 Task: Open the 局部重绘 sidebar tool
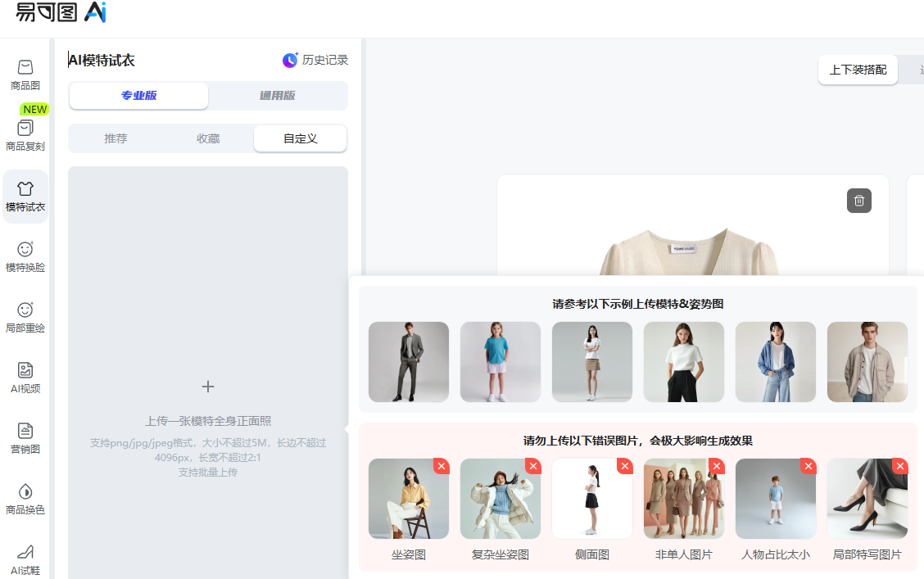(25, 318)
